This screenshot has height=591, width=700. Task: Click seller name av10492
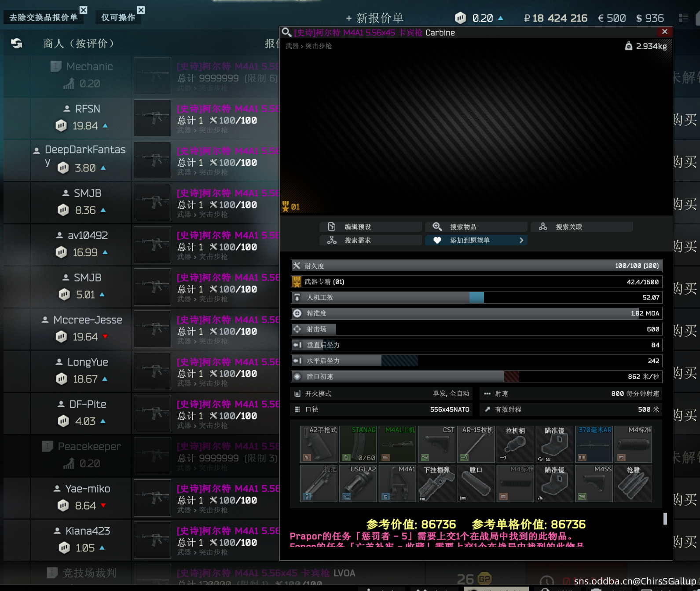click(x=88, y=235)
